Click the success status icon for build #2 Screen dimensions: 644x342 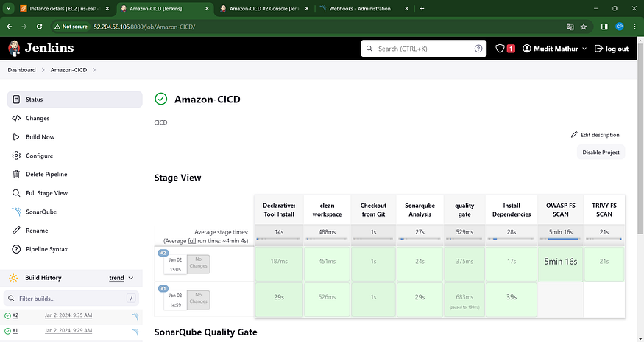tap(7, 315)
